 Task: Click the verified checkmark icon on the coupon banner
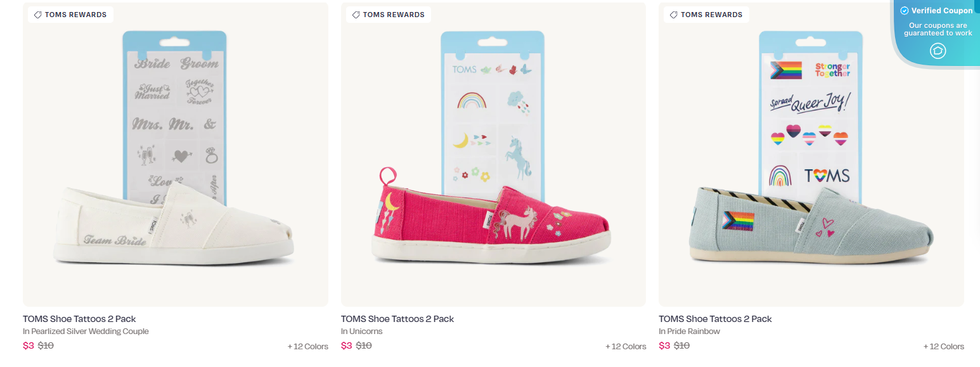pyautogui.click(x=904, y=10)
